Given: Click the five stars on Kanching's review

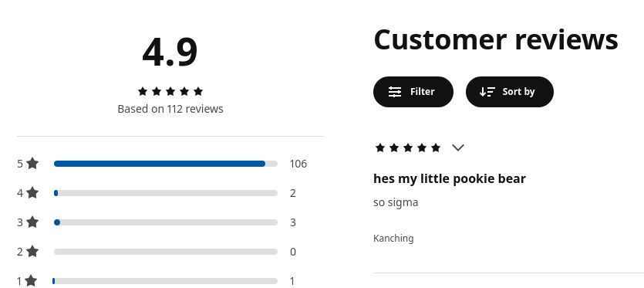Looking at the screenshot, I should (x=408, y=147).
